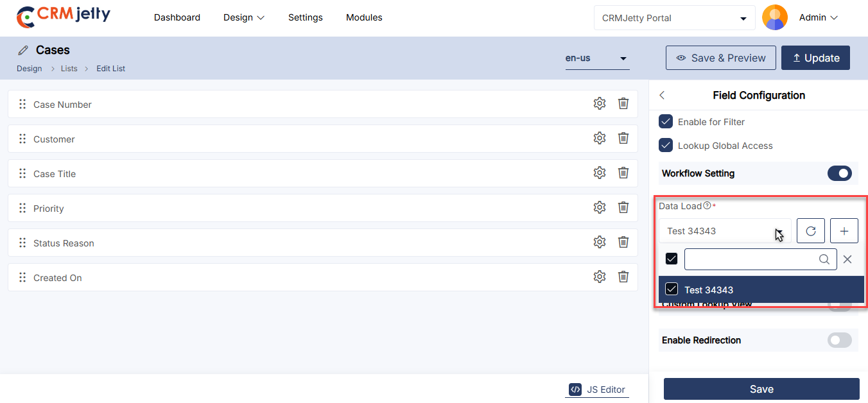
Task: Go to the Dashboard menu
Action: point(177,18)
